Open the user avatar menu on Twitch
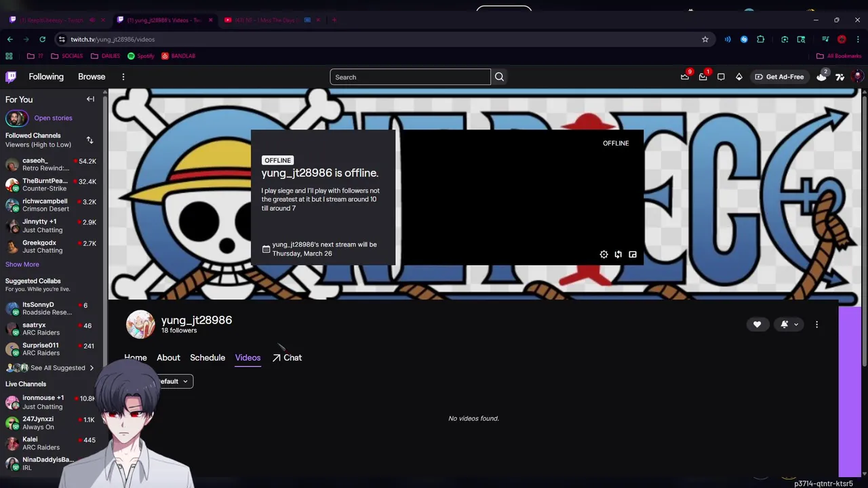 tap(858, 77)
